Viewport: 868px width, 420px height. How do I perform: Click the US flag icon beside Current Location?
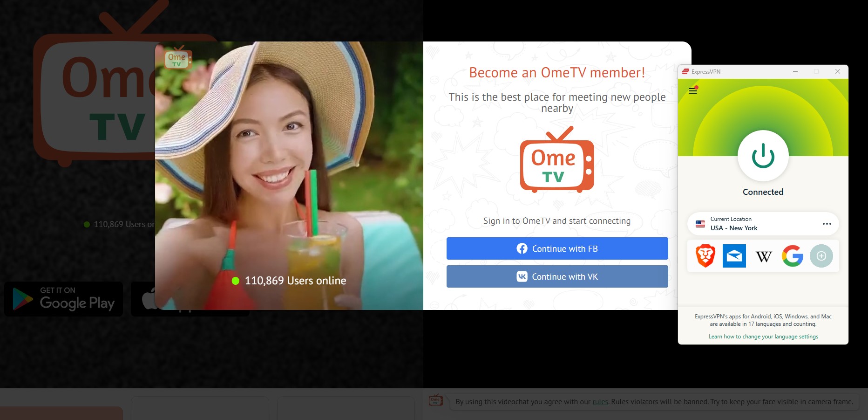pyautogui.click(x=700, y=224)
